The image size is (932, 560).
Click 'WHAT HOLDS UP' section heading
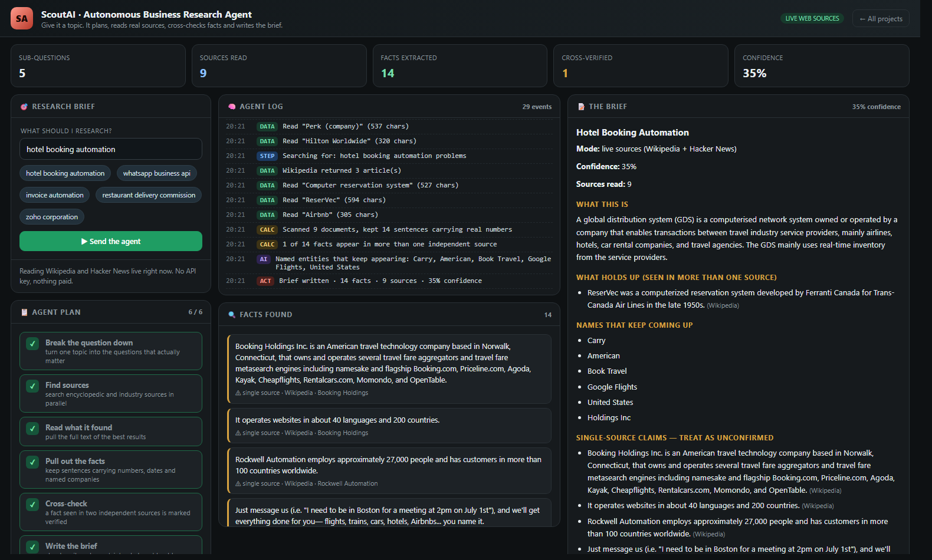point(677,278)
